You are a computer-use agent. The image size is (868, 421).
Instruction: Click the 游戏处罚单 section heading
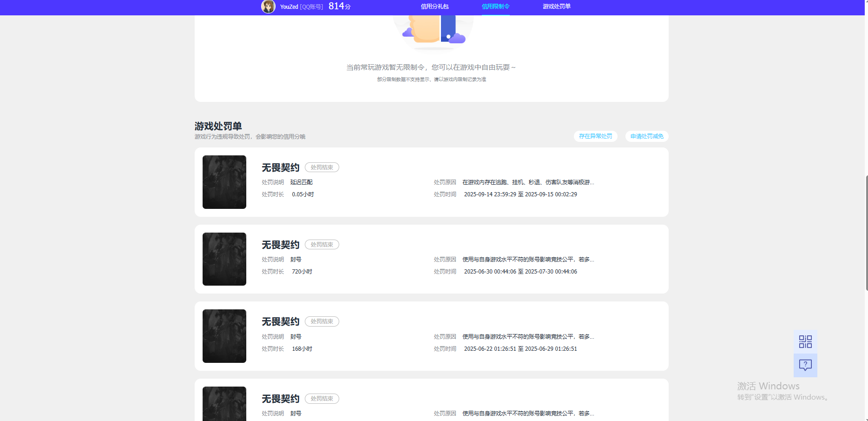point(218,126)
